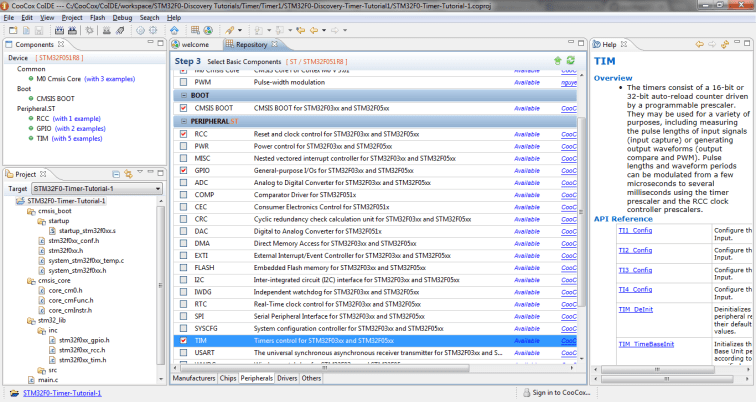This screenshot has width=756, height=402.
Task: Switch to the Chips tab
Action: [228, 379]
